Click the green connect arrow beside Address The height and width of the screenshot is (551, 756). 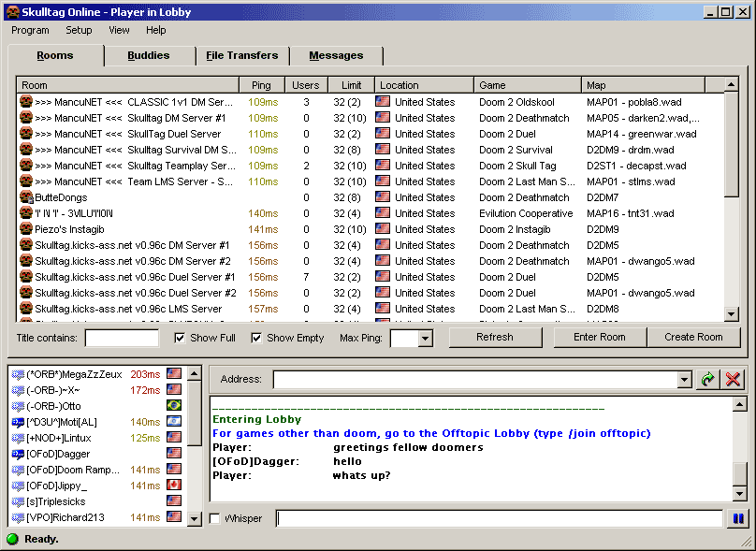708,379
